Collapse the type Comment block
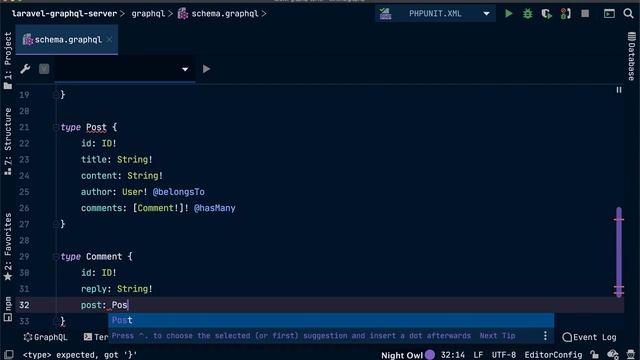This screenshot has width=640, height=360. 56,256
